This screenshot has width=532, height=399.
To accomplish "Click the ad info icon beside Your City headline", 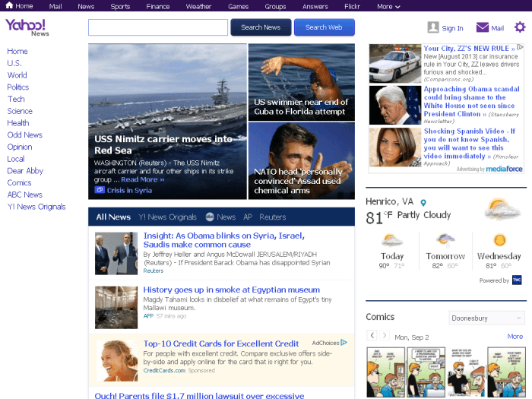I will tap(520, 47).
